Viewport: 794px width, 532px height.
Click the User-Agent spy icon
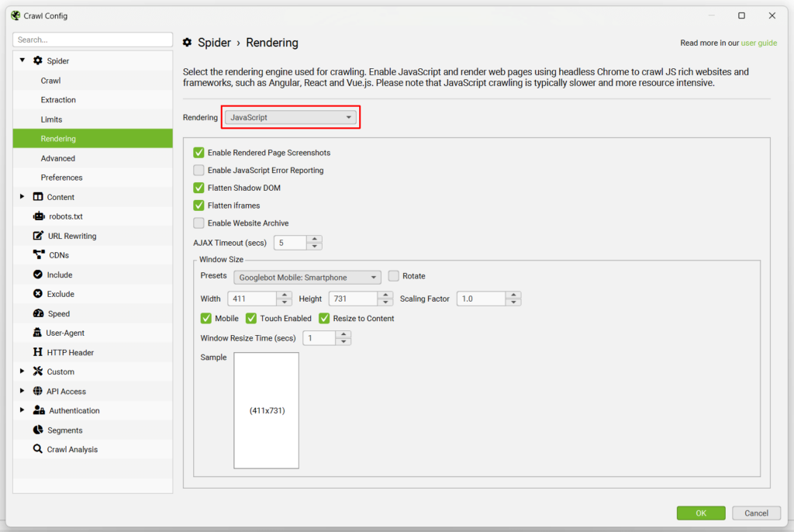[38, 333]
